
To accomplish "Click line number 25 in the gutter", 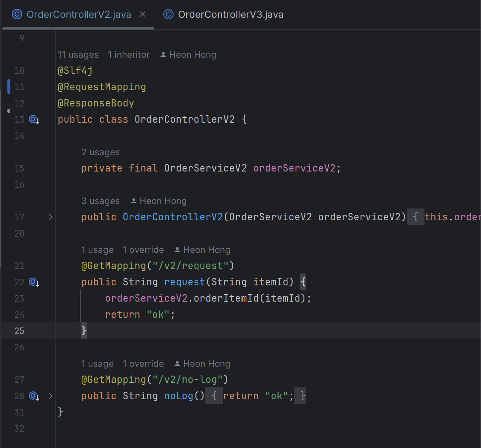I will click(x=19, y=331).
